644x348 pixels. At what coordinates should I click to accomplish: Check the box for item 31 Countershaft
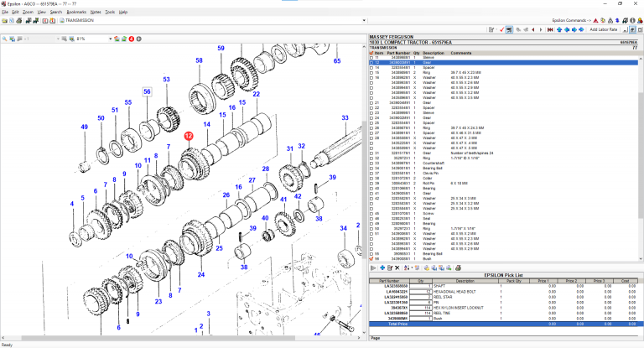(x=372, y=163)
